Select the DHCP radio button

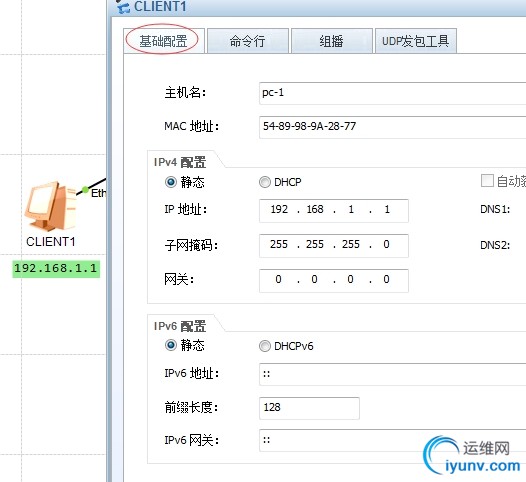coord(265,182)
